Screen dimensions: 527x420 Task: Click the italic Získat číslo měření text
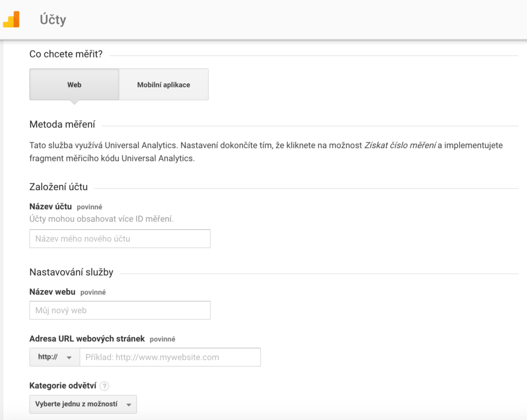pyautogui.click(x=400, y=145)
